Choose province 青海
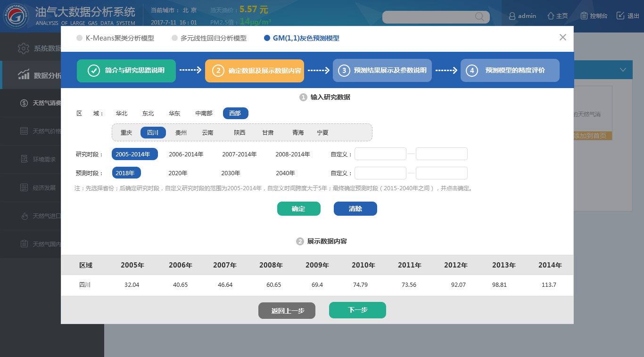The image size is (644, 357). (x=298, y=133)
